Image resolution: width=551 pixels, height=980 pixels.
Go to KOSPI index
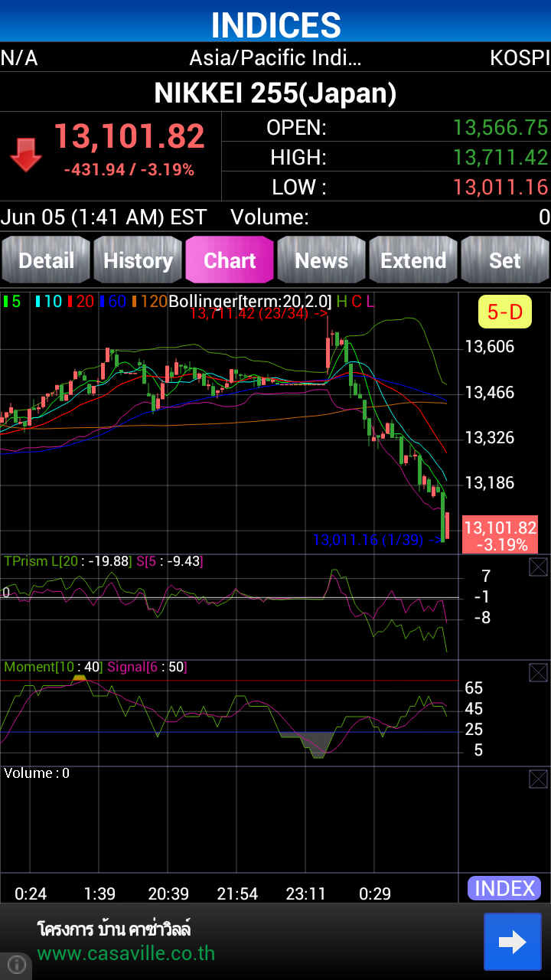[x=520, y=58]
